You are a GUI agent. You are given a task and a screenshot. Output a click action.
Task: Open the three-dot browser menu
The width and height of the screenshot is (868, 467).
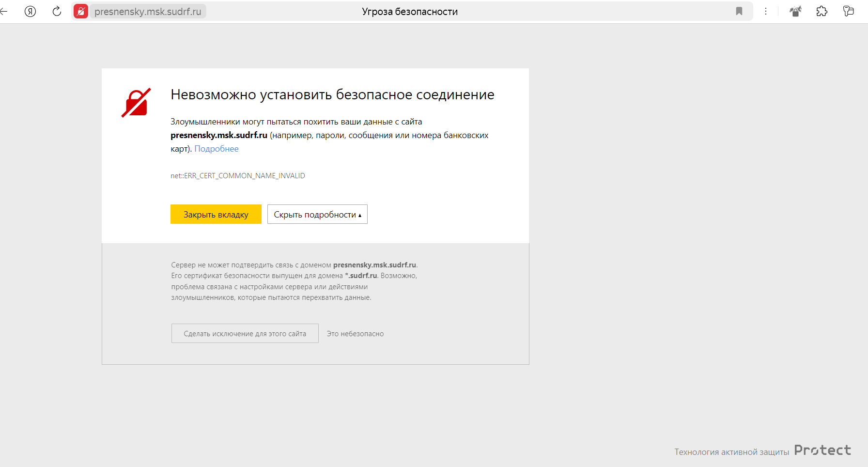click(766, 11)
